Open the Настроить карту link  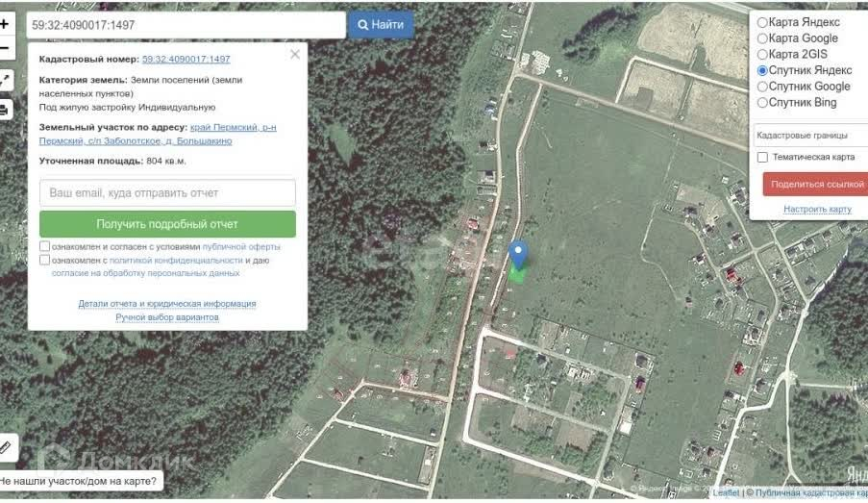[x=817, y=209]
